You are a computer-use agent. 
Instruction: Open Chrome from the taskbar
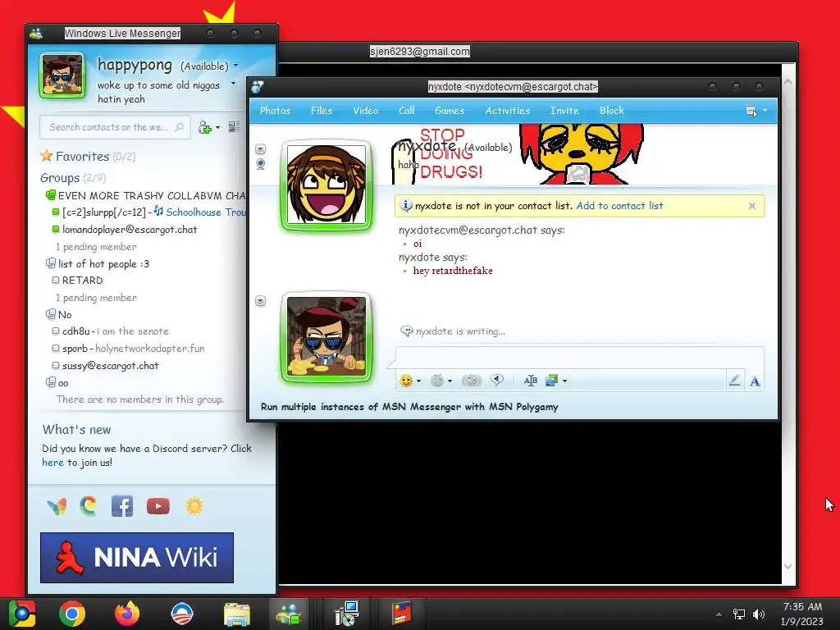pos(72,614)
